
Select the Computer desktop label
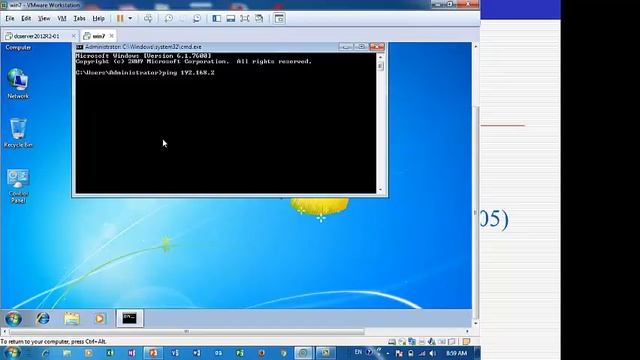tap(18, 48)
